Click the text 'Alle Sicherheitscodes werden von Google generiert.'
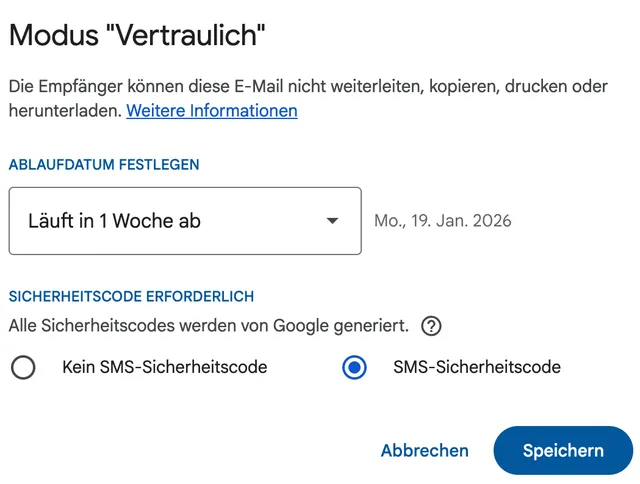Screen dimensions: 640x484 (208, 326)
